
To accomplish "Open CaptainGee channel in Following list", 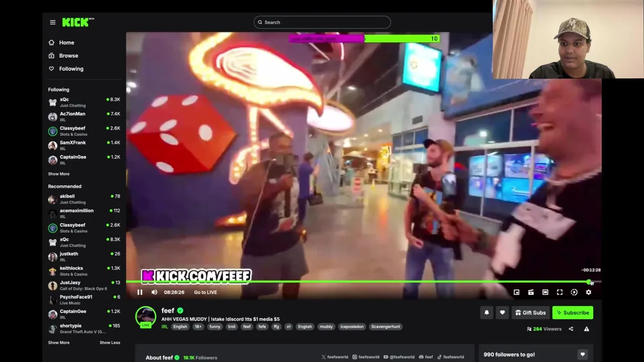I will click(x=84, y=160).
